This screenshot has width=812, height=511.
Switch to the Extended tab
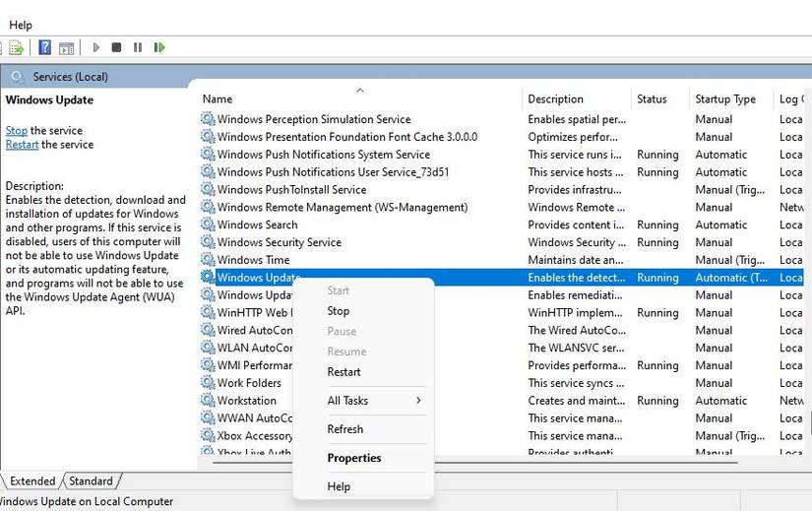click(32, 480)
